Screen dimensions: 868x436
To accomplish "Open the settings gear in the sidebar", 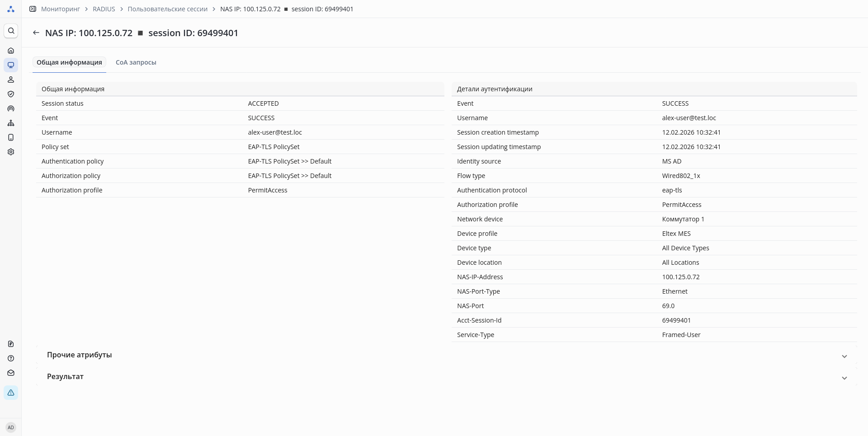I will click(11, 152).
